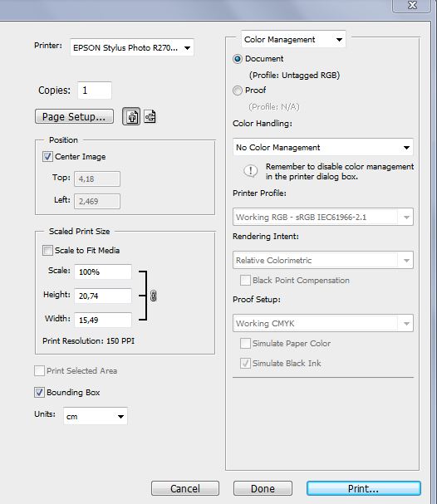This screenshot has width=437, height=504.
Task: Click the Profile: Untagged RGB text
Action: 294,76
